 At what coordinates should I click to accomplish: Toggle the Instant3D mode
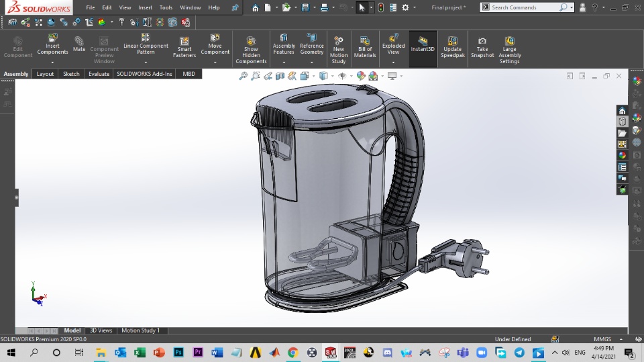point(423,44)
